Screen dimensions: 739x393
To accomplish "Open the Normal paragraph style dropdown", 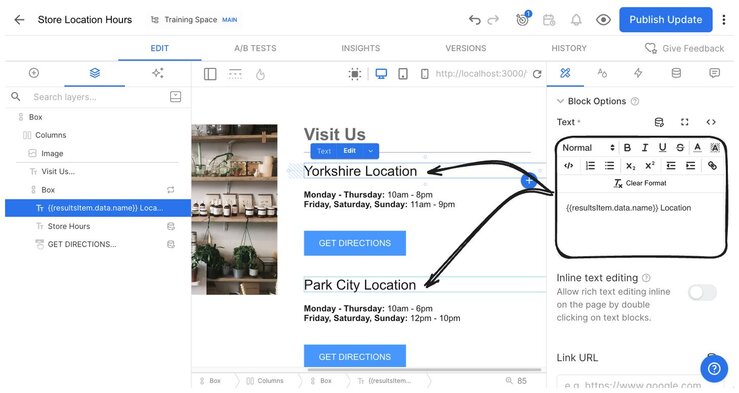I will (588, 147).
